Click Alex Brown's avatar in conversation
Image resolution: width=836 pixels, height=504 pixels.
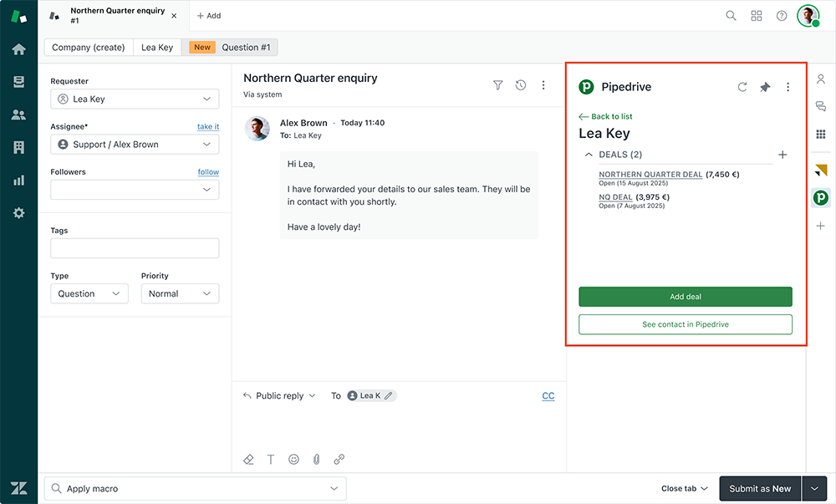coord(257,129)
